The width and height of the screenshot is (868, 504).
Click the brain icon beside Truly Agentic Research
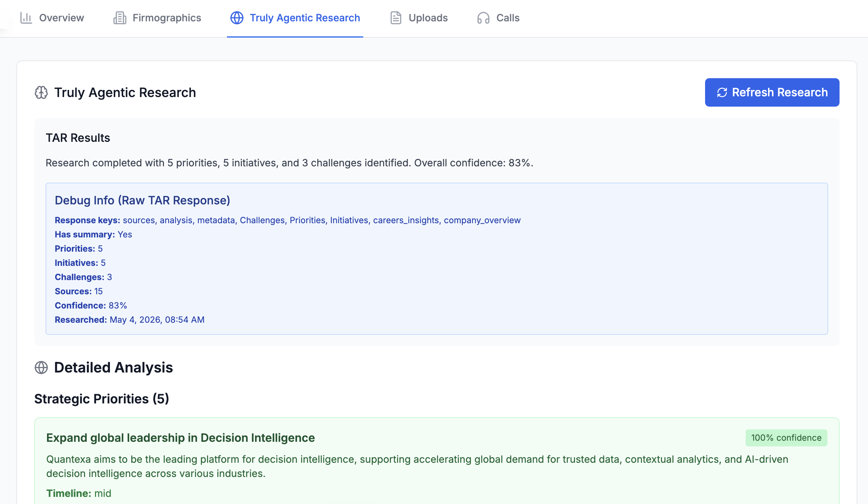pos(41,92)
